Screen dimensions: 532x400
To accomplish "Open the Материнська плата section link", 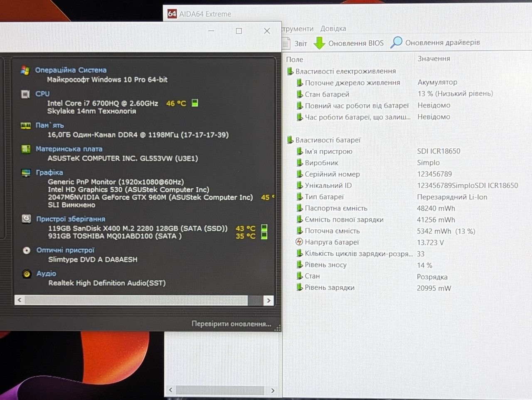I will click(x=69, y=149).
